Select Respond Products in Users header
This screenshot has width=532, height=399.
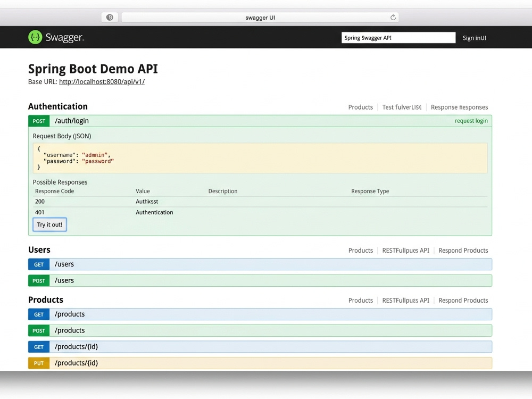click(463, 251)
